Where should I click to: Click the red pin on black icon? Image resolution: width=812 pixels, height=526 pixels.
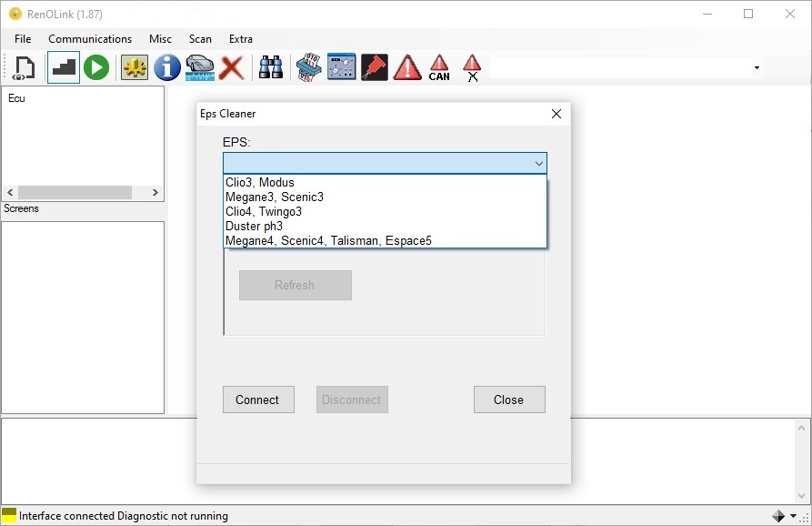coord(375,67)
